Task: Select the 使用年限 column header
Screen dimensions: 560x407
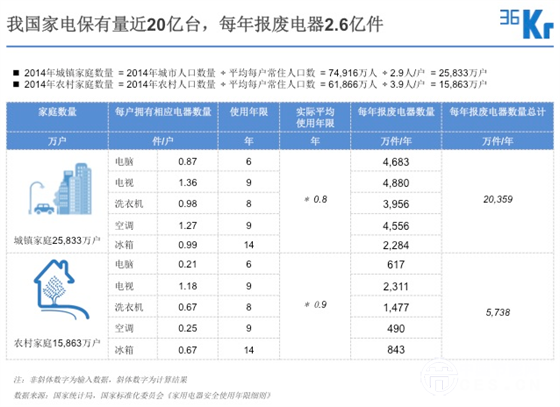Action: pos(249,112)
